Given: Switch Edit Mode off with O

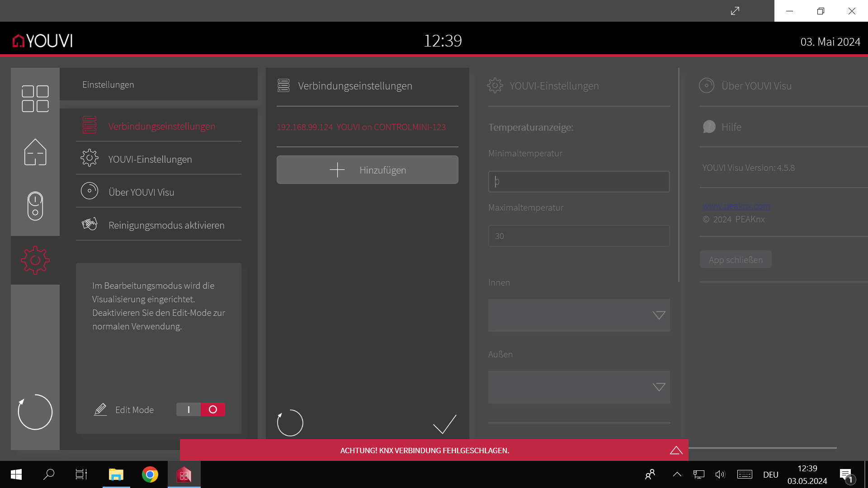Looking at the screenshot, I should click(213, 409).
